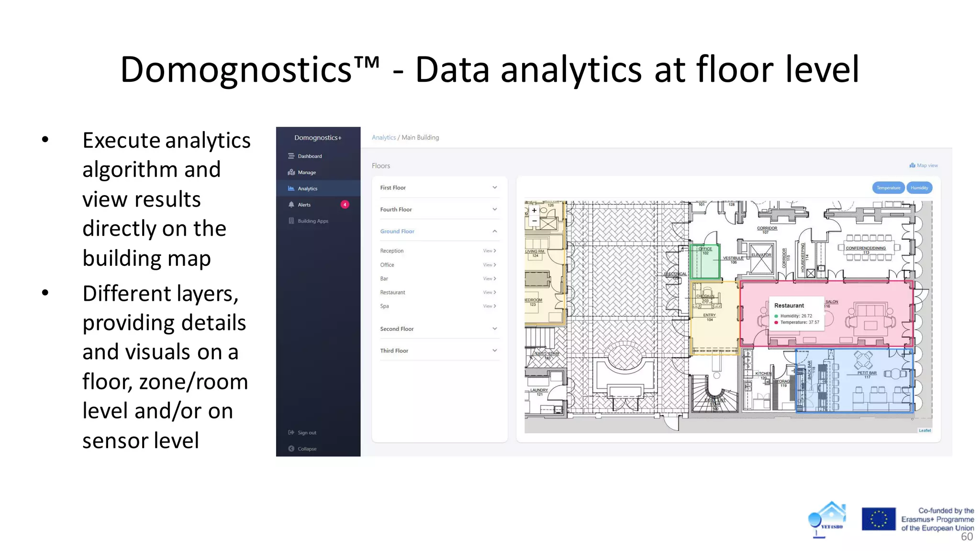This screenshot has width=980, height=551.
Task: Click the Map view icon
Action: (x=913, y=165)
